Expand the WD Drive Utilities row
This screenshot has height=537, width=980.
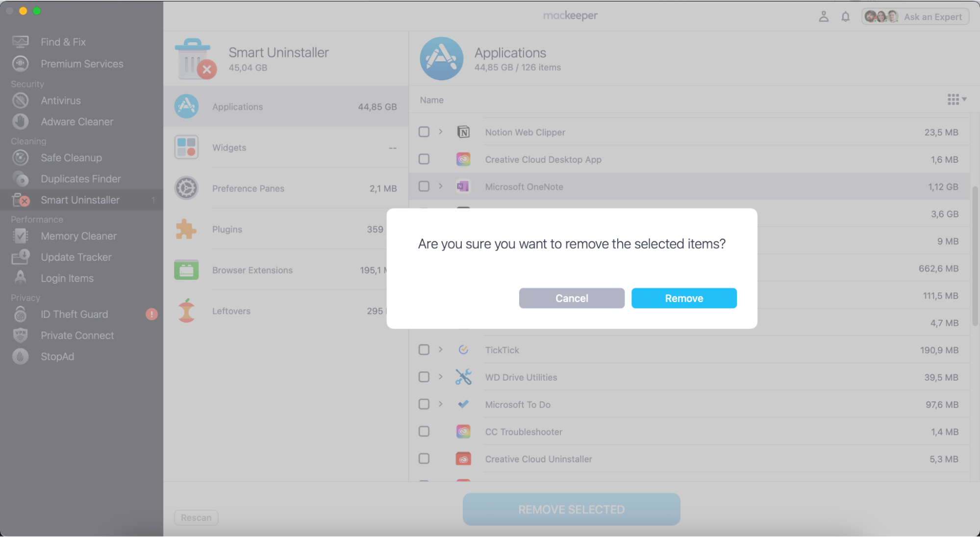tap(441, 377)
